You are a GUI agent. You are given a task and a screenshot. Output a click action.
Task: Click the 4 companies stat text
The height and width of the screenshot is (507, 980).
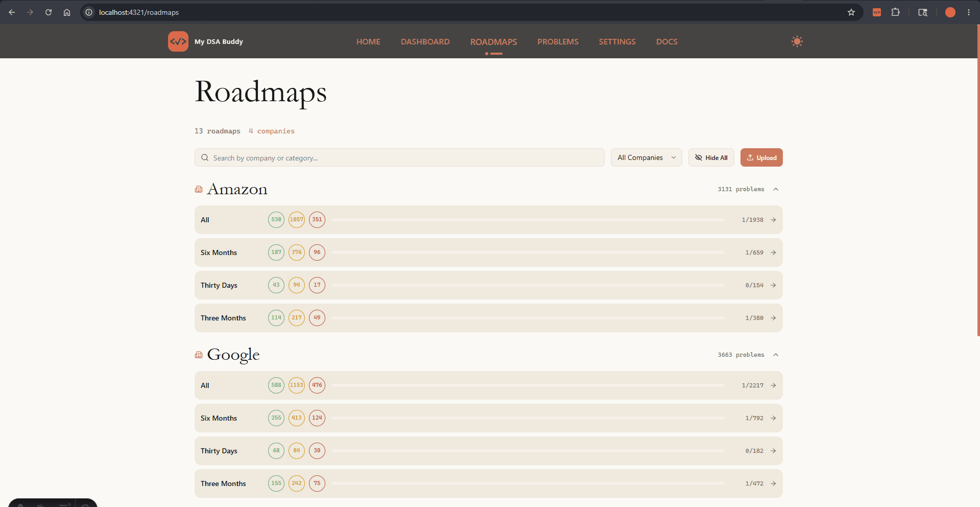(272, 131)
